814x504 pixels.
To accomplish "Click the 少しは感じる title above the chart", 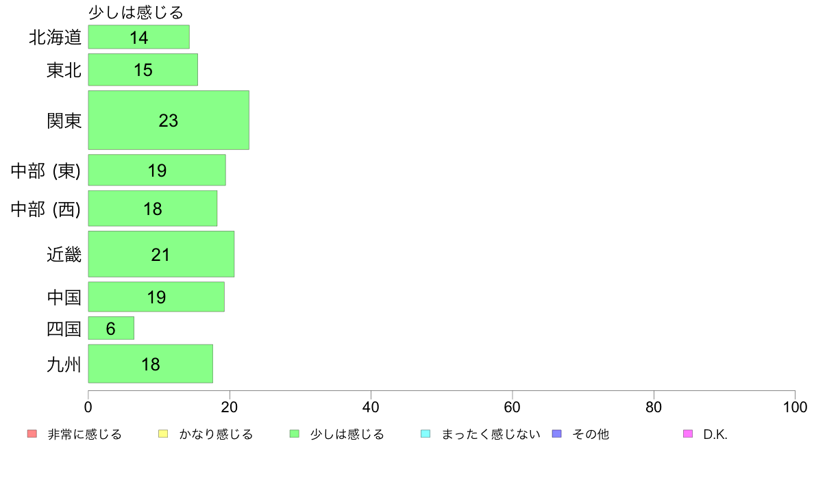I will 136,12.
